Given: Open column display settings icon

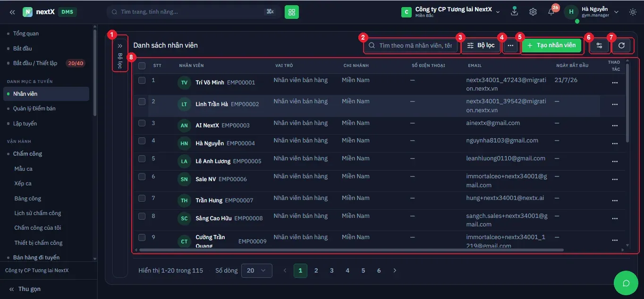Looking at the screenshot, I should pos(599,45).
